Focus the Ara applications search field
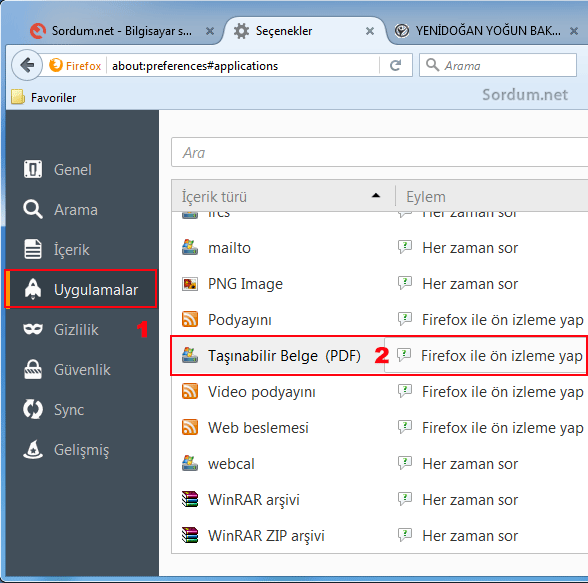Image resolution: width=588 pixels, height=583 pixels. (x=380, y=152)
